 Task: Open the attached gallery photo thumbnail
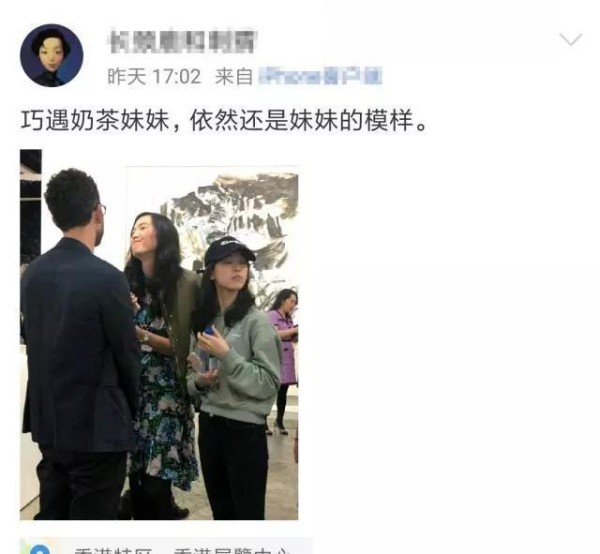(x=159, y=334)
